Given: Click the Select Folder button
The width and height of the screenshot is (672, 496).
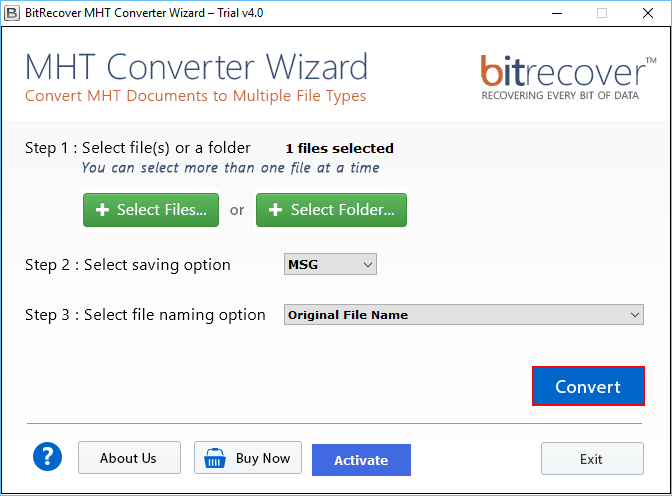Looking at the screenshot, I should click(x=331, y=210).
